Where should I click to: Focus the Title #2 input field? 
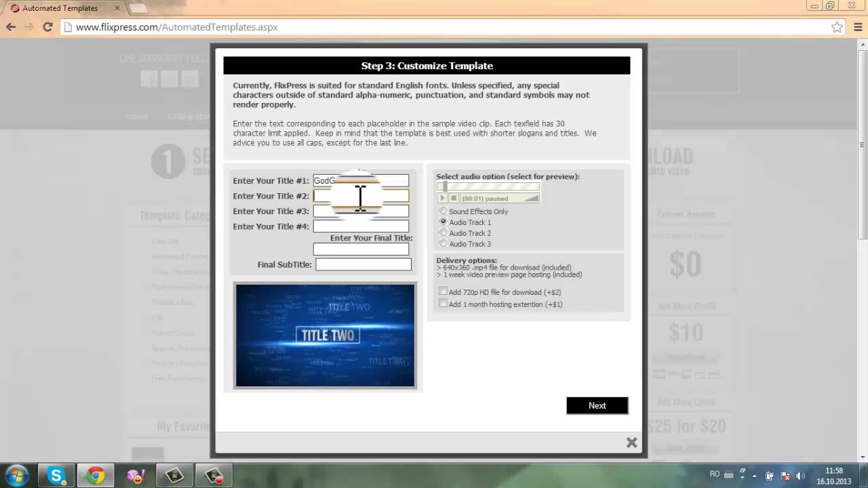(x=361, y=196)
